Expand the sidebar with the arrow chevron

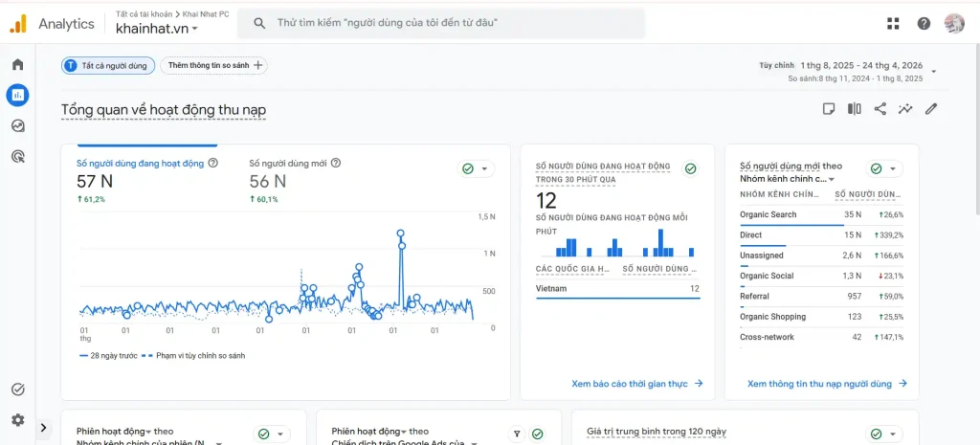(x=43, y=428)
